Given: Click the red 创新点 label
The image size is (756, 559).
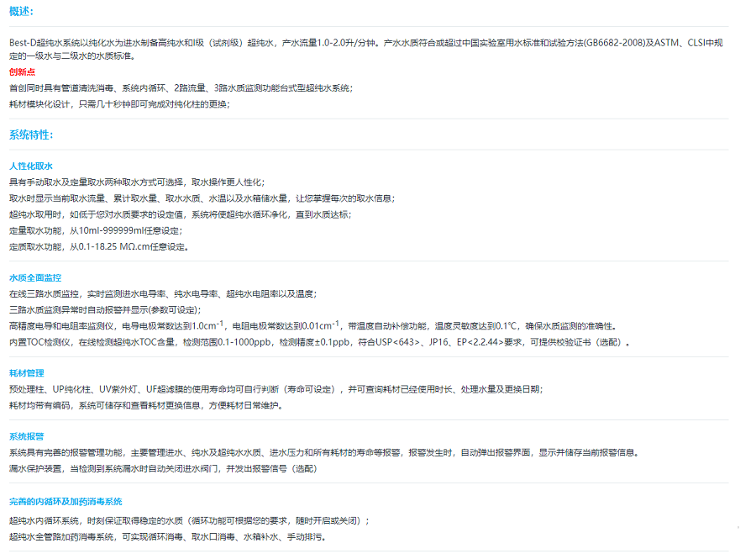Looking at the screenshot, I should [23, 71].
